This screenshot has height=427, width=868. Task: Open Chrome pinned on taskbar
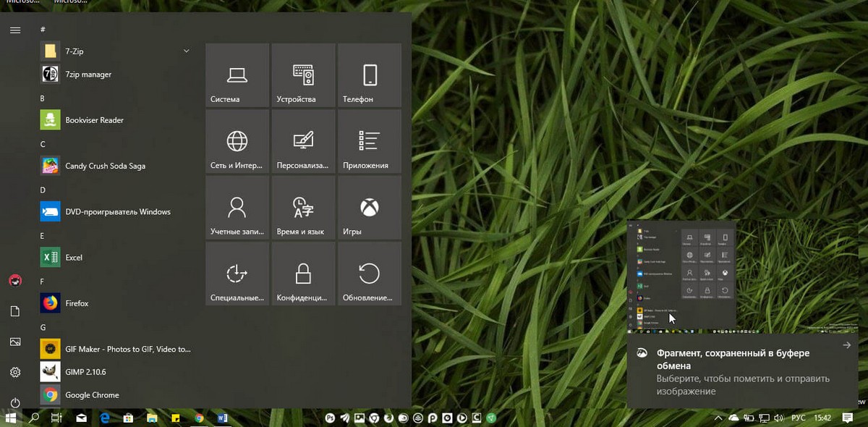pyautogui.click(x=199, y=418)
